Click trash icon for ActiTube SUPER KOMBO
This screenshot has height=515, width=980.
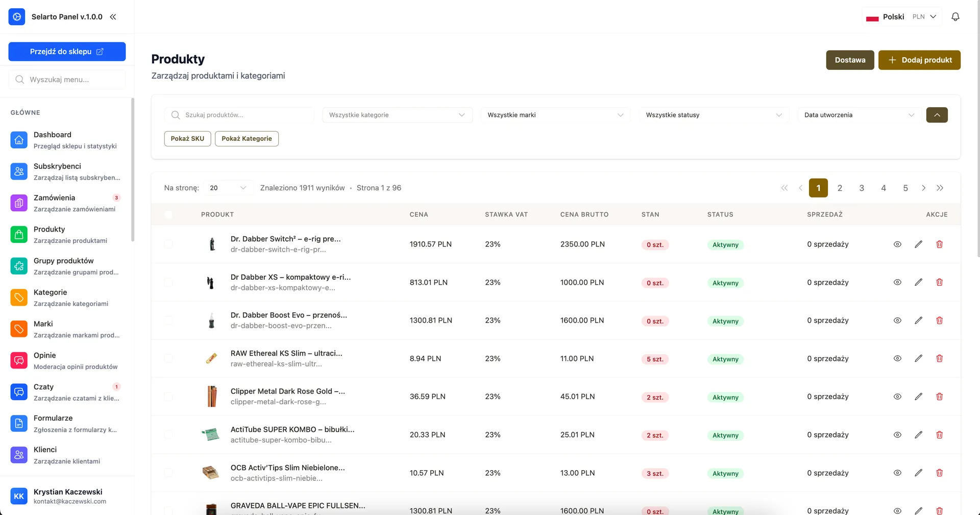click(x=939, y=435)
